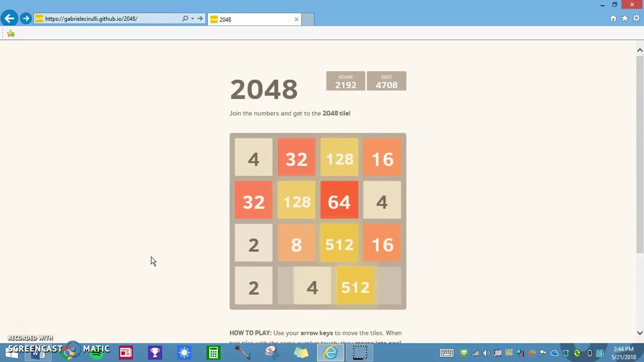Go forward with the browser Forward arrow
The height and width of the screenshot is (362, 644).
(26, 19)
